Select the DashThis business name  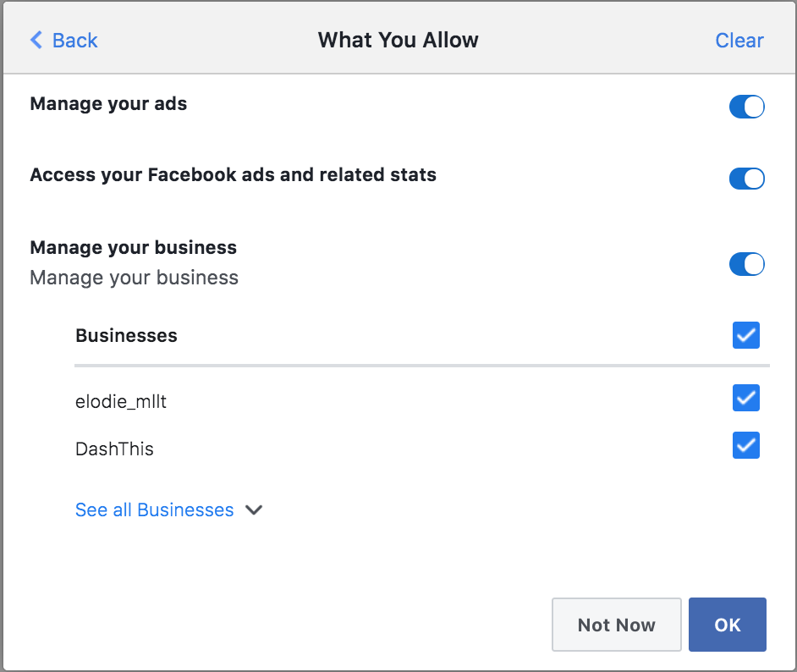tap(114, 449)
